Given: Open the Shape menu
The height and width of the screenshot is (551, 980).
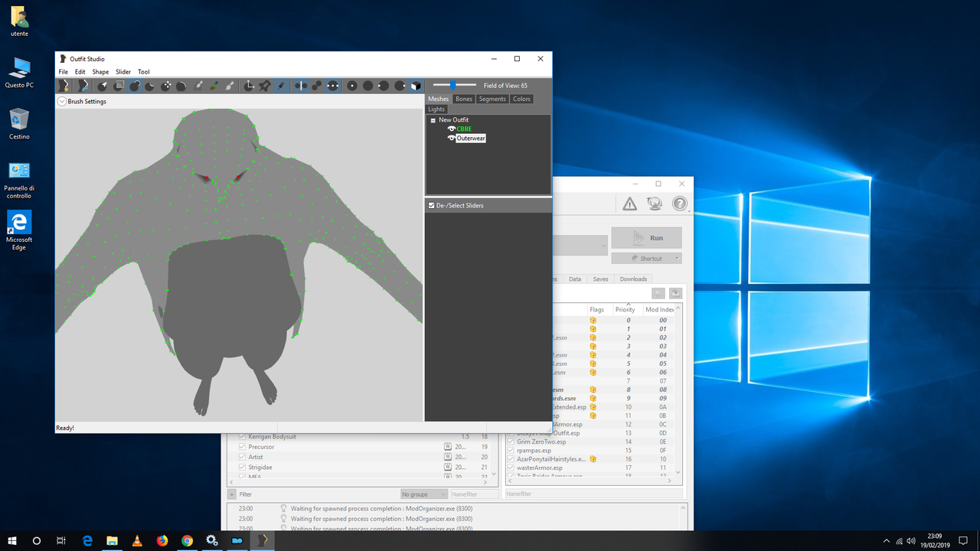Looking at the screenshot, I should coord(100,72).
